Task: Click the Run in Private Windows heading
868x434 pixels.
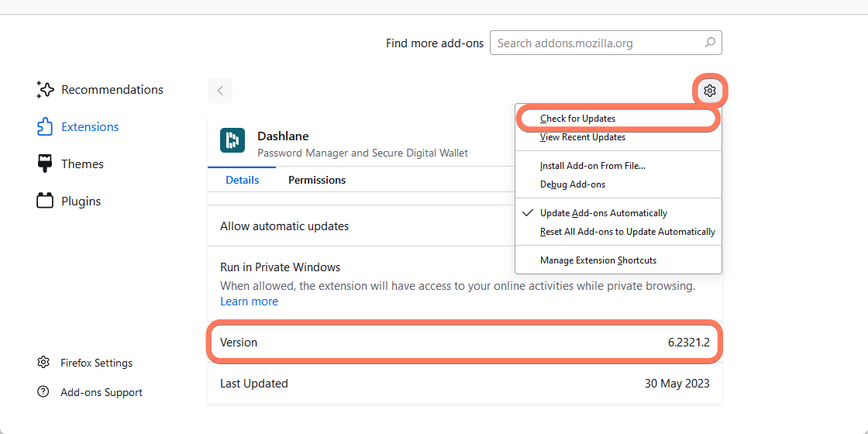Action: [x=280, y=267]
